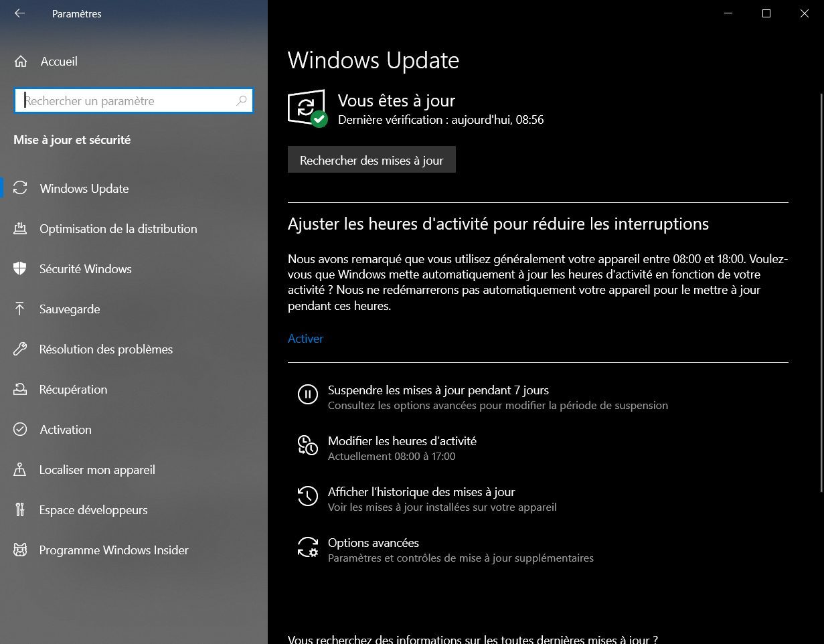Image resolution: width=824 pixels, height=644 pixels.
Task: Click the search magnifier icon
Action: (242, 101)
